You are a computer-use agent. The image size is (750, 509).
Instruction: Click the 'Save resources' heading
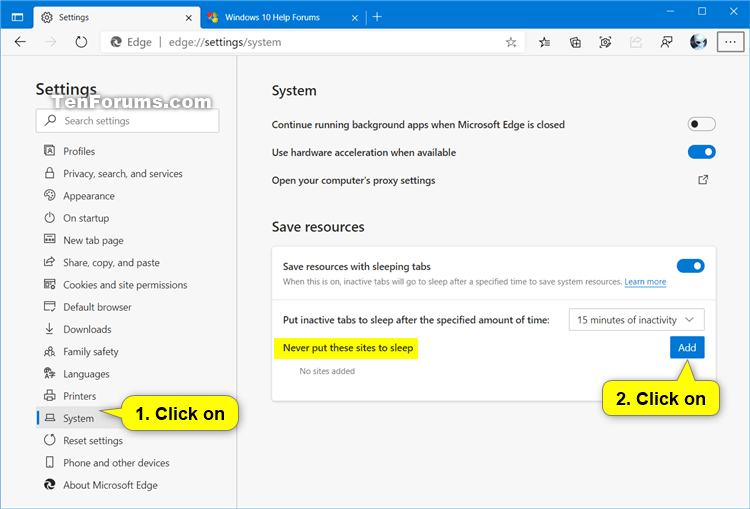point(318,227)
